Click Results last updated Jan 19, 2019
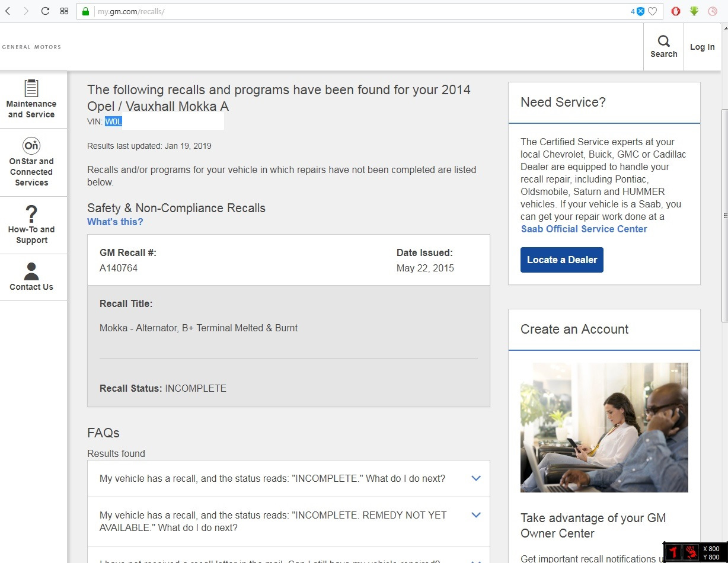Screen dimensions: 728x563 coord(149,146)
